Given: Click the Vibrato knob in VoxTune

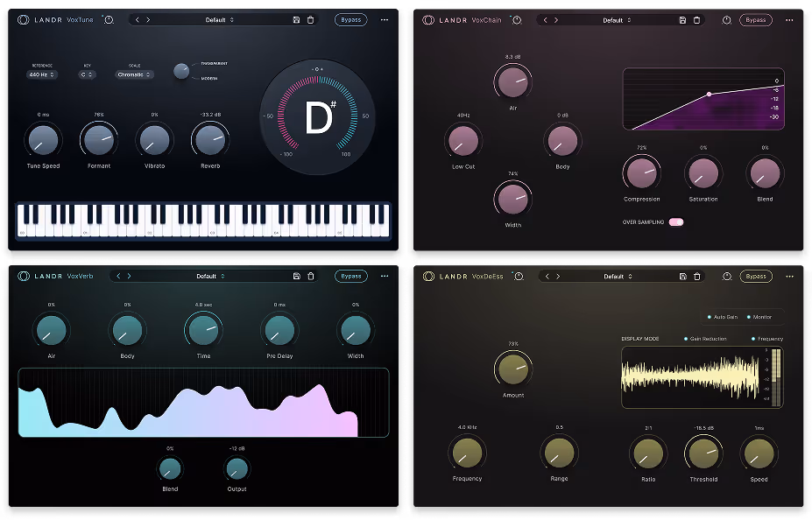Looking at the screenshot, I should pyautogui.click(x=154, y=140).
